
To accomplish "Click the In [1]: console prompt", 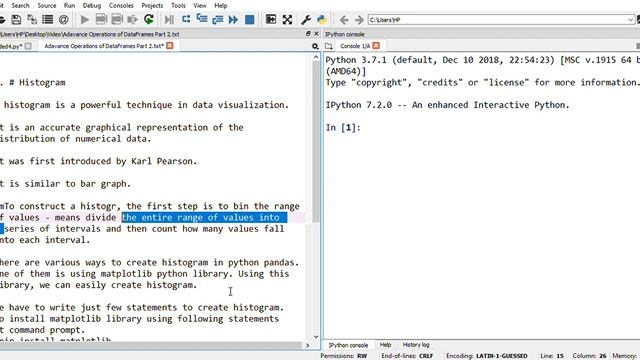I will (x=343, y=127).
